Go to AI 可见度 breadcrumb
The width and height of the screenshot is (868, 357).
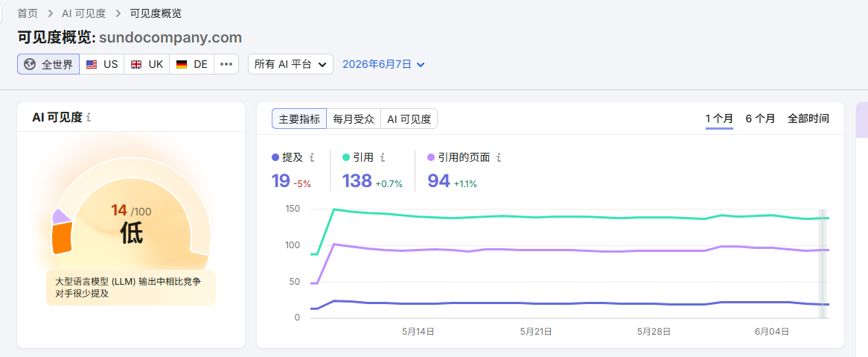click(83, 13)
